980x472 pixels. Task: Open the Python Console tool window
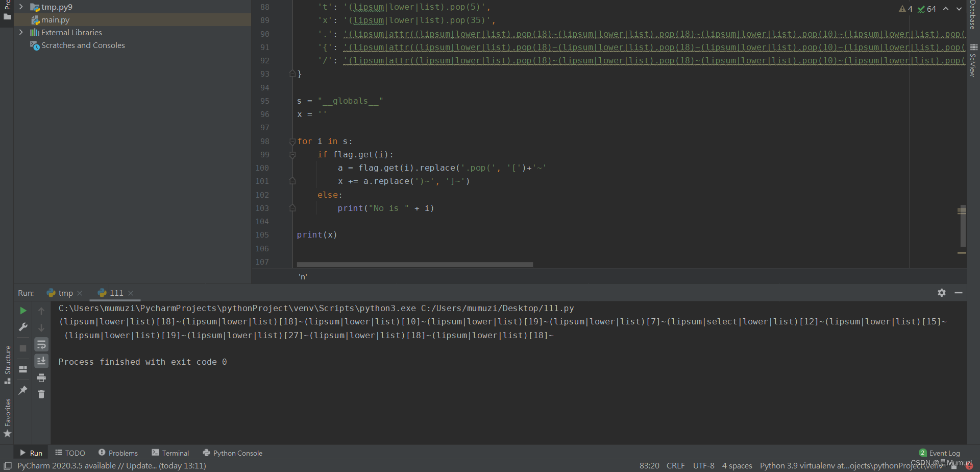(233, 453)
